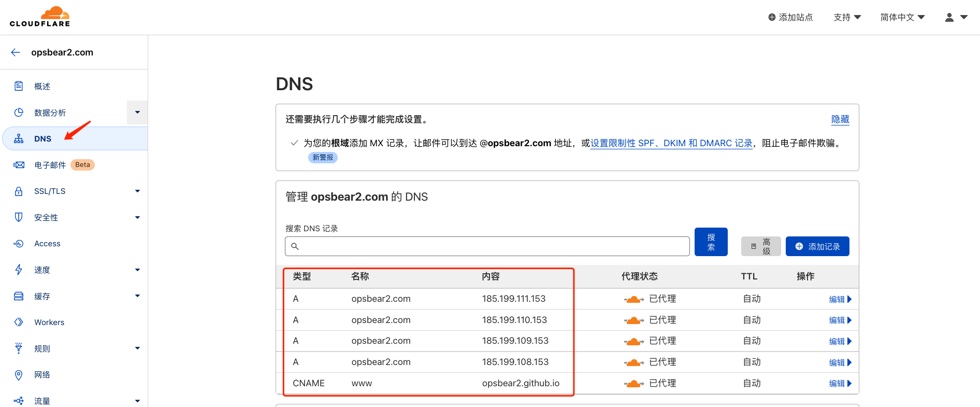Focus the 搜索 DNS 记录 search field
The width and height of the screenshot is (980, 407).
pos(487,246)
